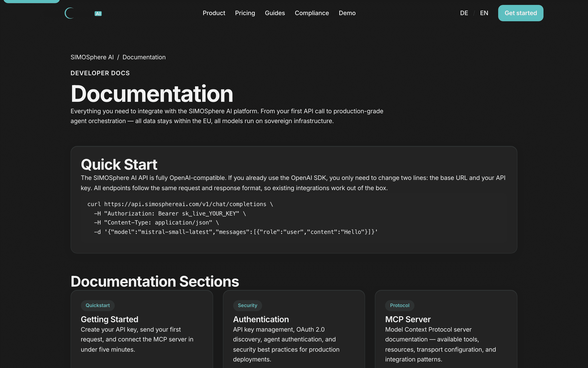Image resolution: width=588 pixels, height=368 pixels.
Task: Click the Documentation breadcrumb entry
Action: pyautogui.click(x=144, y=57)
